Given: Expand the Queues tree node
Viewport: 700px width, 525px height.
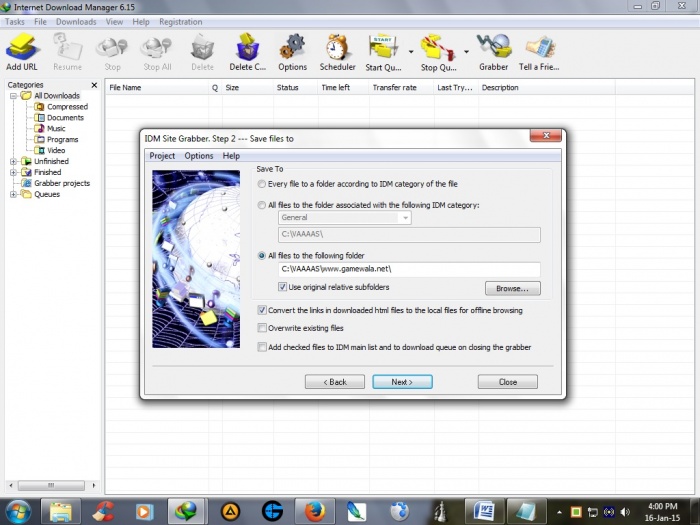Looking at the screenshot, I should (x=13, y=194).
